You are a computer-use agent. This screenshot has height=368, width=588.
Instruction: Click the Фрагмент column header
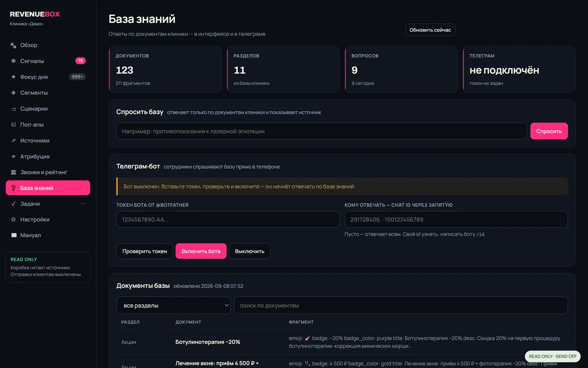tap(301, 322)
